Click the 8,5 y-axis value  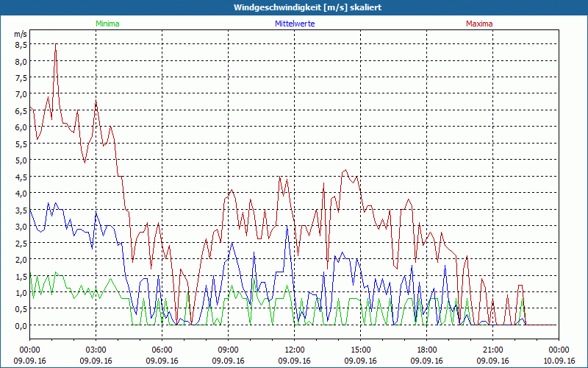point(21,45)
